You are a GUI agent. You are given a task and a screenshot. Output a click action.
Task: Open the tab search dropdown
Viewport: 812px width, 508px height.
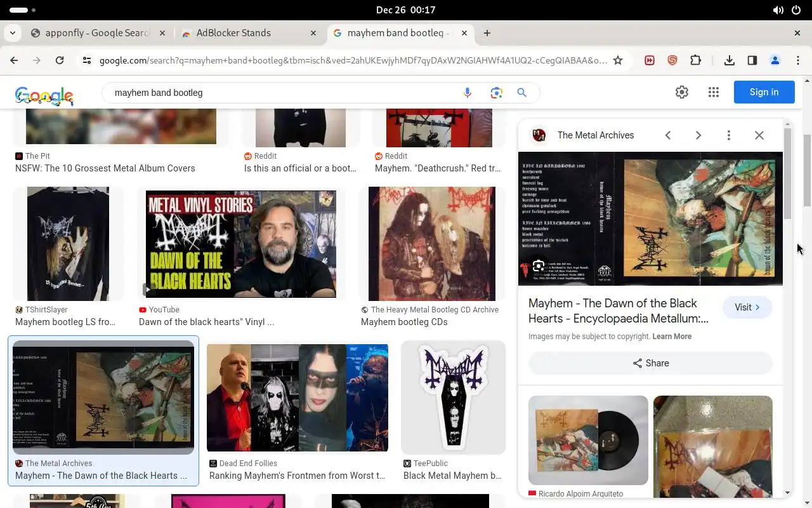point(13,33)
